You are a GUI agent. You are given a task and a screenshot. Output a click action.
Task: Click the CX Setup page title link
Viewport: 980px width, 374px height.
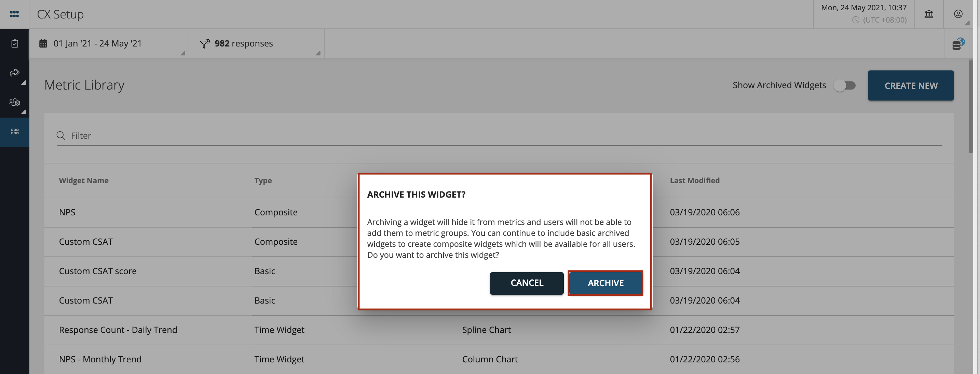[60, 14]
